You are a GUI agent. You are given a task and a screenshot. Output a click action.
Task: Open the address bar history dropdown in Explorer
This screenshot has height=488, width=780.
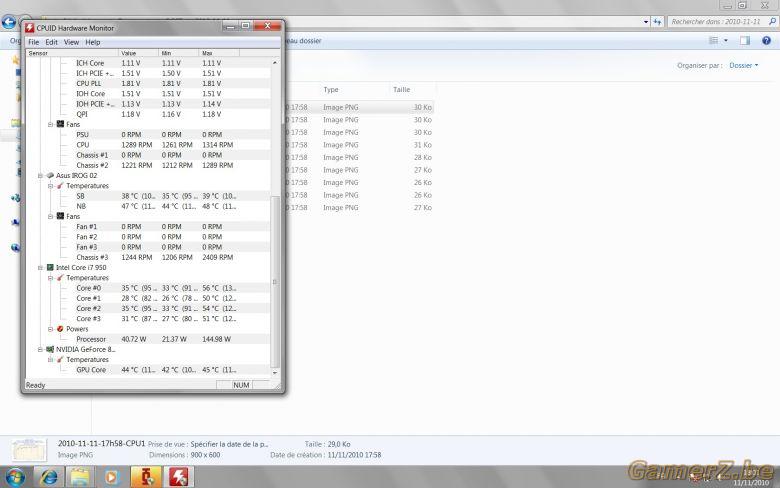[x=646, y=22]
